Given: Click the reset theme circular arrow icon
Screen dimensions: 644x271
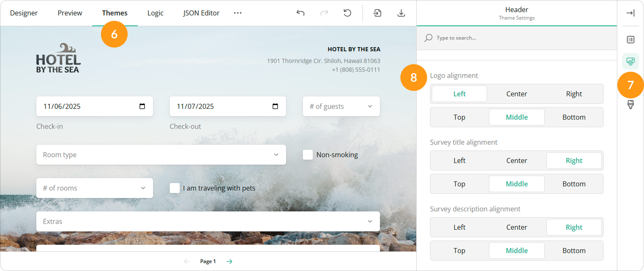Looking at the screenshot, I should [x=347, y=13].
